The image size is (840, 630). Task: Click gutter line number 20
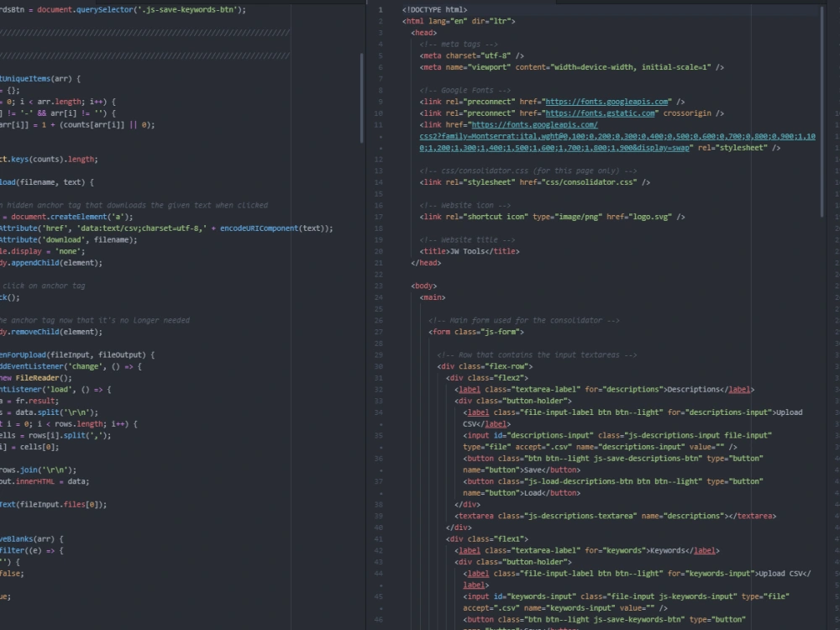tap(378, 251)
